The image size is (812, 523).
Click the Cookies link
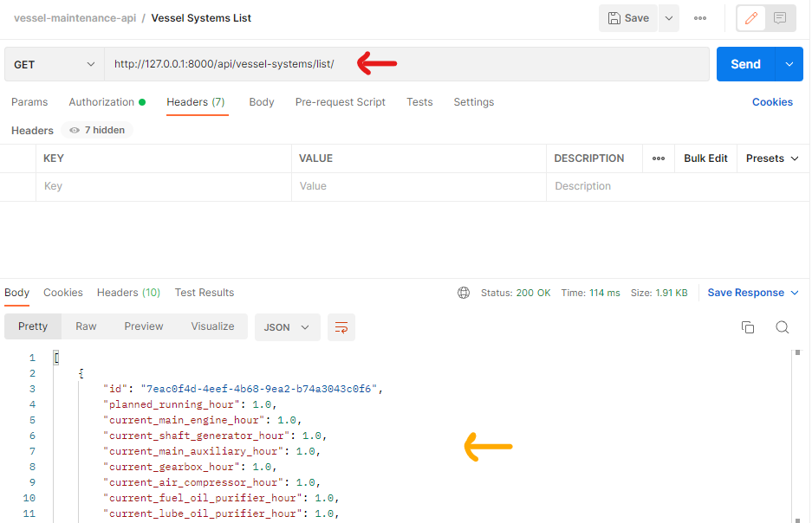(x=771, y=102)
